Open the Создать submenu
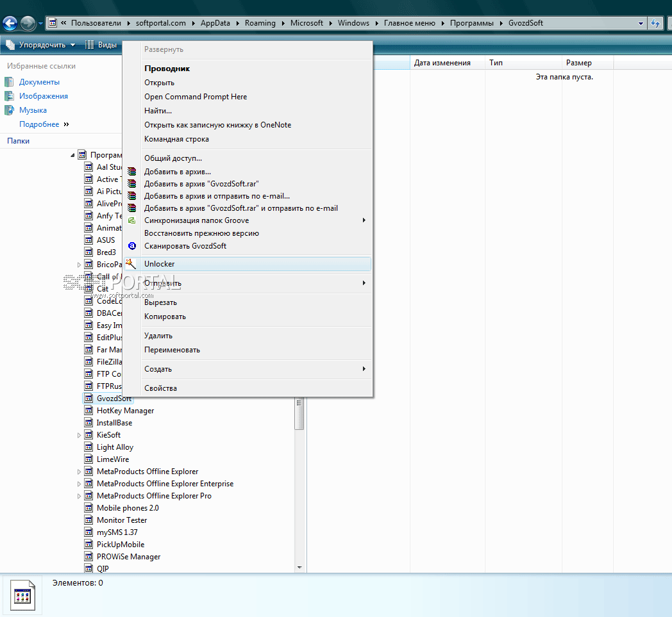This screenshot has width=672, height=617. 248,368
